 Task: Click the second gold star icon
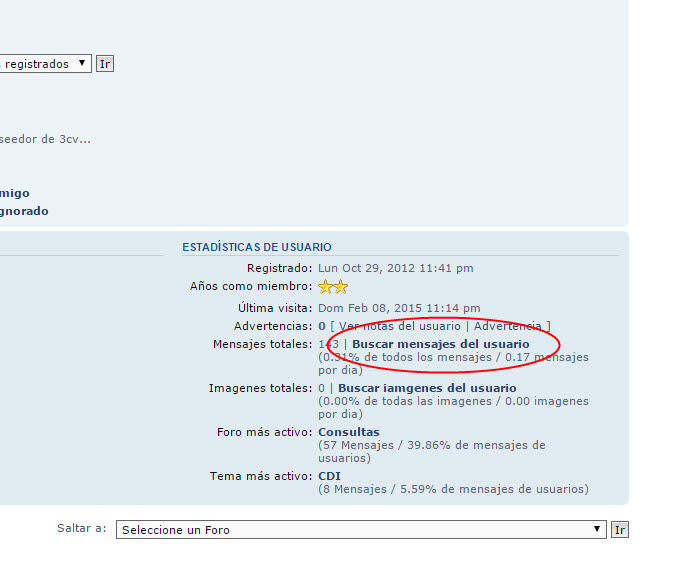pyautogui.click(x=340, y=287)
